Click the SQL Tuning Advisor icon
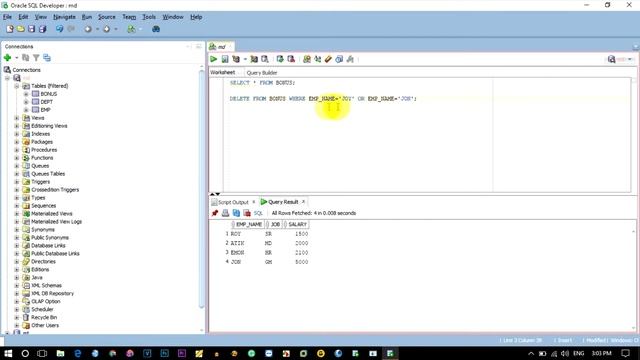The height and width of the screenshot is (360, 640). [265, 59]
